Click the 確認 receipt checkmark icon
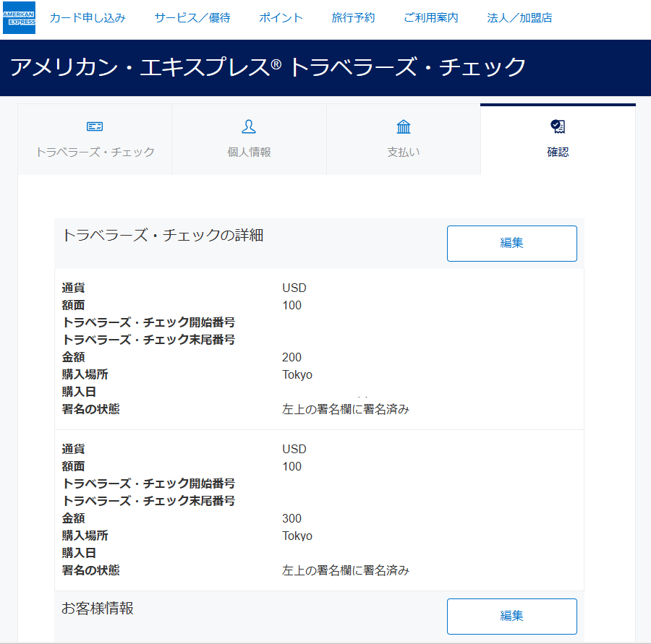This screenshot has height=644, width=651. tap(558, 126)
